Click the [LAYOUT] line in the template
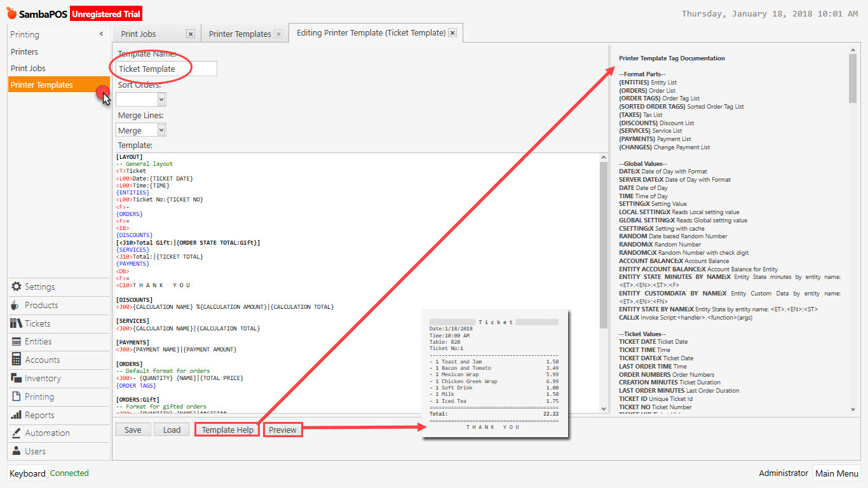Viewport: 868px width, 488px height. click(x=130, y=157)
